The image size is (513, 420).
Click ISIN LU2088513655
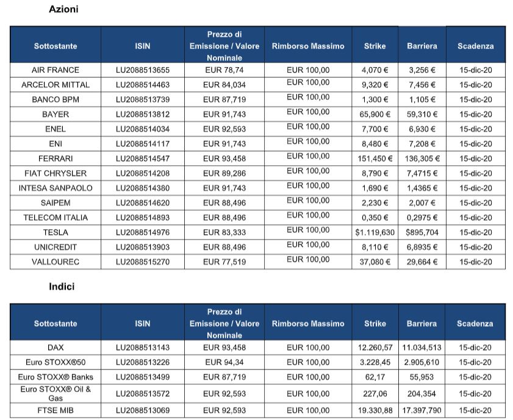(x=143, y=70)
